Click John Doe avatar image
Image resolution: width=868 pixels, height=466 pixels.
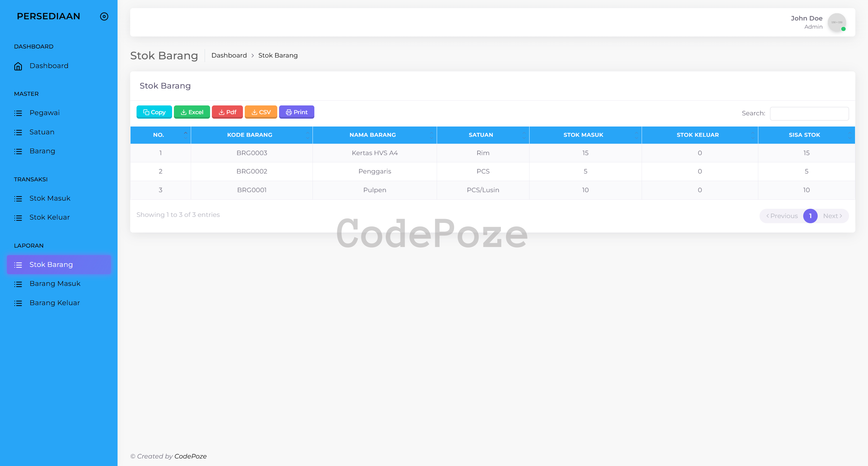[x=837, y=23]
